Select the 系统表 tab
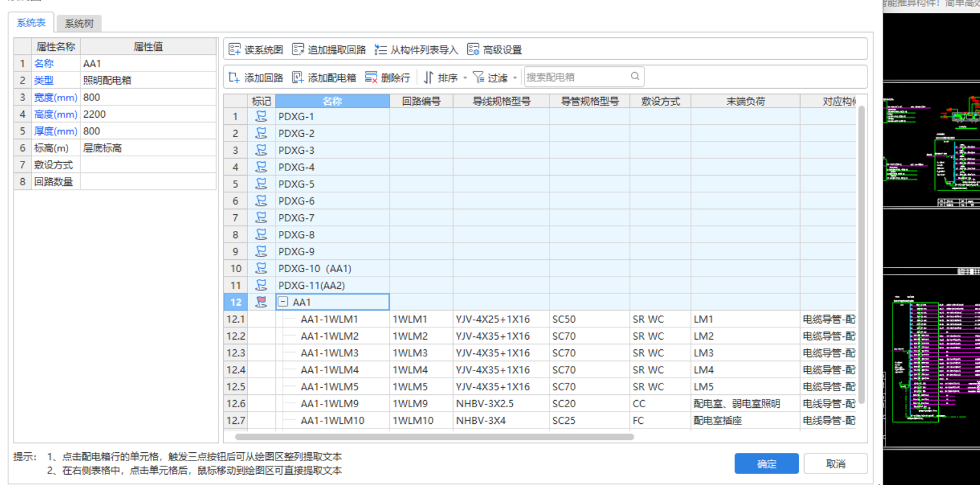This screenshot has width=980, height=485. [31, 23]
